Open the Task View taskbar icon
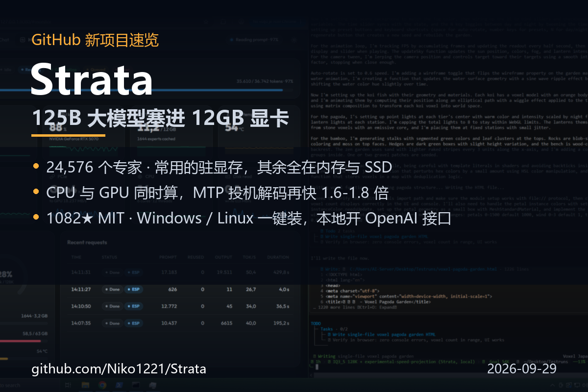This screenshot has width=588, height=392. click(68, 385)
